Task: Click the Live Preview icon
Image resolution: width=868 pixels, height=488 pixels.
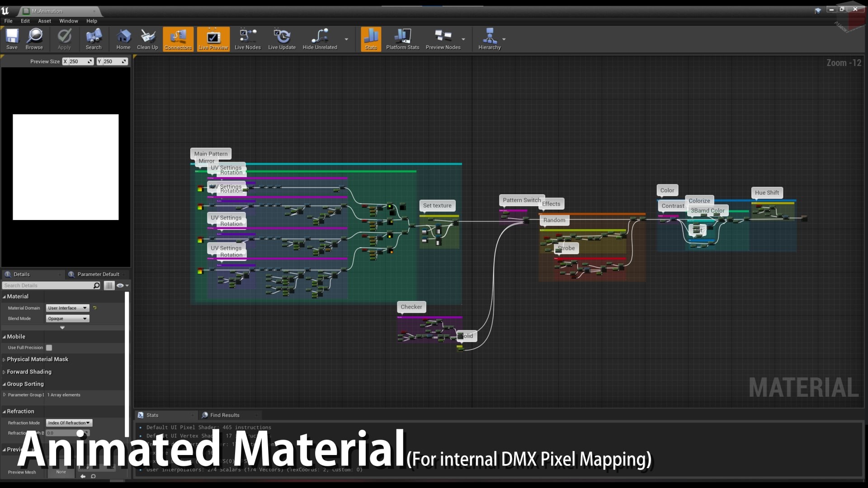Action: [213, 39]
